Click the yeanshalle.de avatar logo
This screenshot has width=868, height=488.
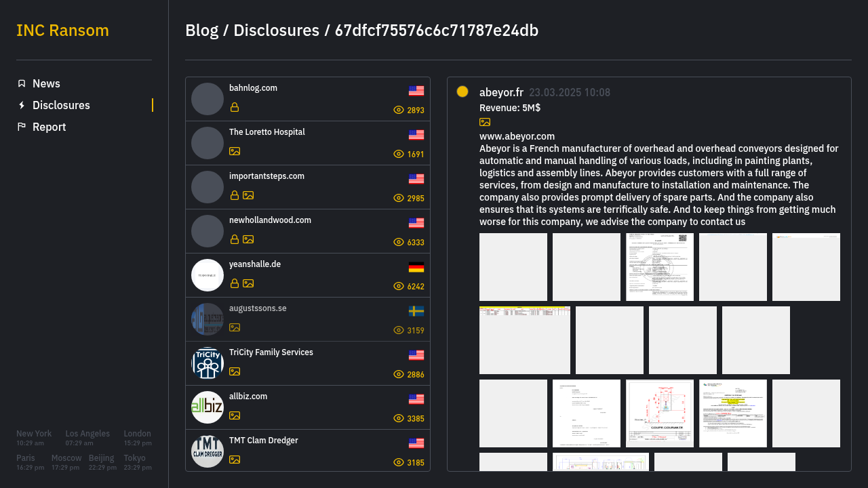pyautogui.click(x=208, y=275)
